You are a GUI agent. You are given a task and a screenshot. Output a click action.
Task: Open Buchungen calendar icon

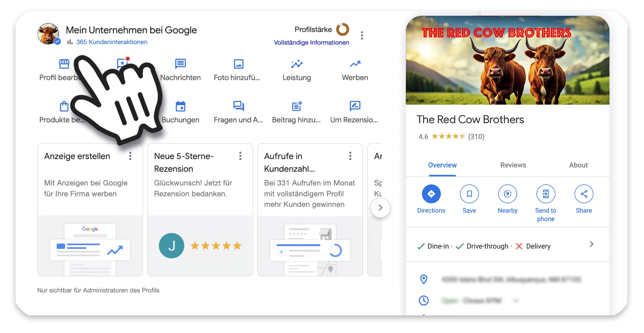(x=180, y=106)
